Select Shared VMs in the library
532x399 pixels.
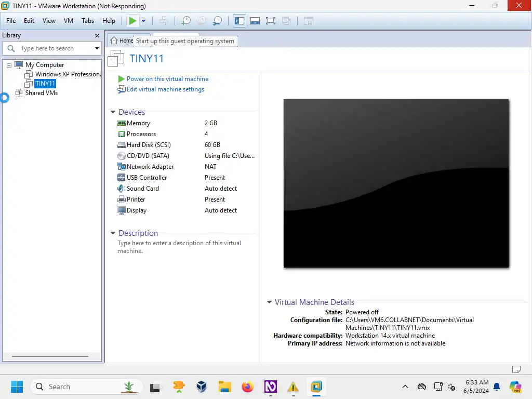42,92
